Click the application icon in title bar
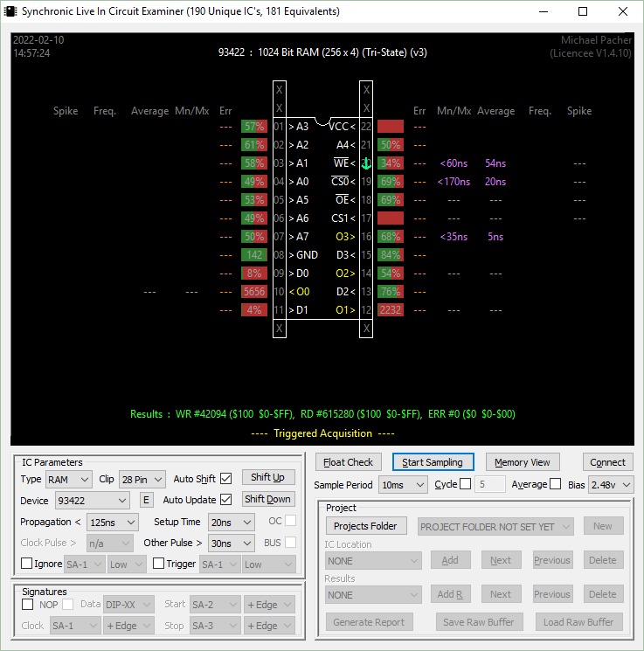 coord(11,11)
